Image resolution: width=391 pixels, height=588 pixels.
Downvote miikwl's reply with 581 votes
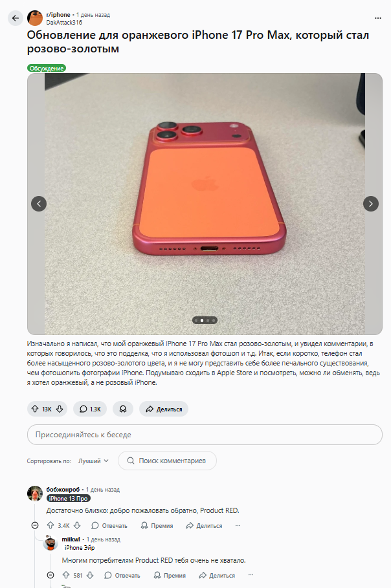(90, 575)
